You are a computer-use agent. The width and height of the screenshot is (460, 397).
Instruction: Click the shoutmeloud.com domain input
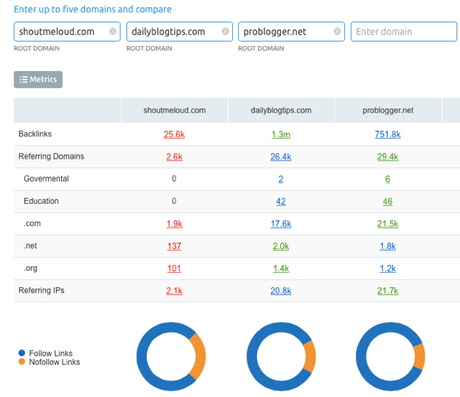[x=67, y=32]
